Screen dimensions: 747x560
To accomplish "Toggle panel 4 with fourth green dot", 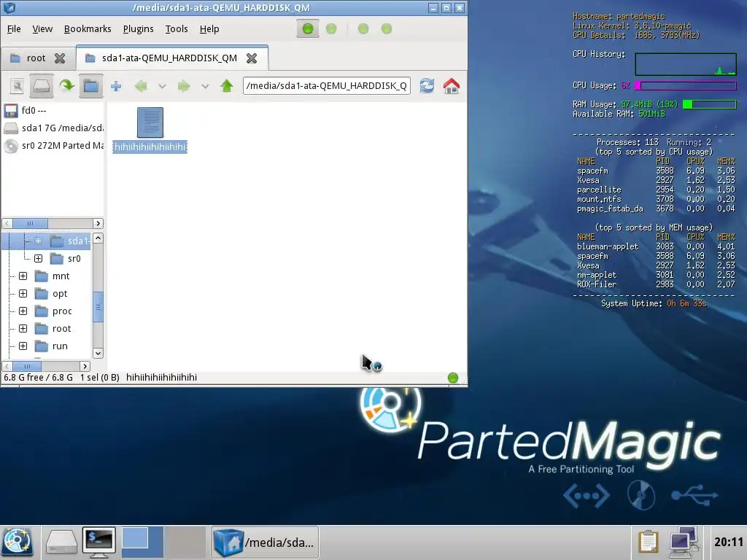I will tap(387, 29).
